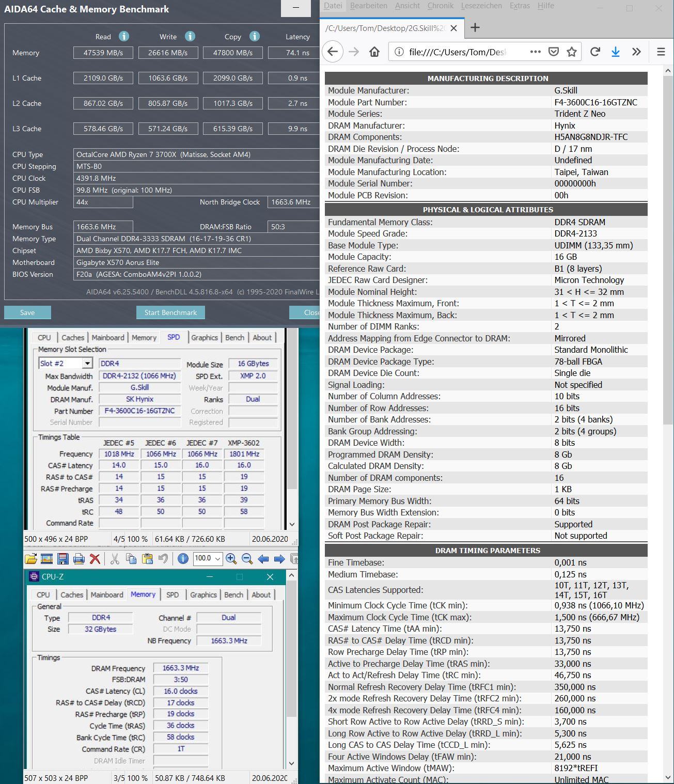Cut selection using scissors icon
The width and height of the screenshot is (674, 784).
tap(115, 558)
